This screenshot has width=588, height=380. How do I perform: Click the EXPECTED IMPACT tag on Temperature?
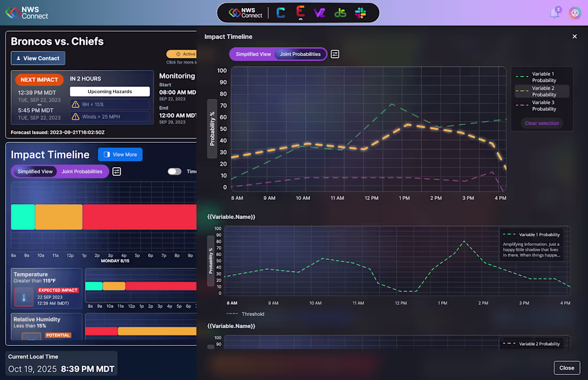(x=58, y=290)
